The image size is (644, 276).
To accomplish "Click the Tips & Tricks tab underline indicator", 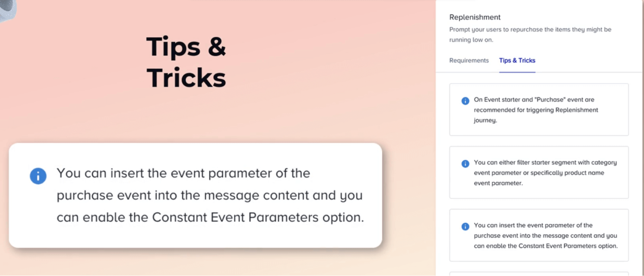I will [x=517, y=72].
